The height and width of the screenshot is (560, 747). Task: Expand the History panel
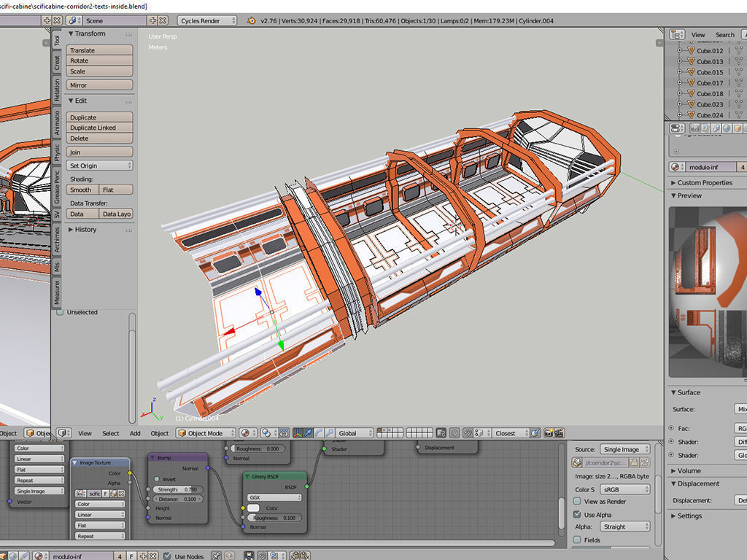82,229
